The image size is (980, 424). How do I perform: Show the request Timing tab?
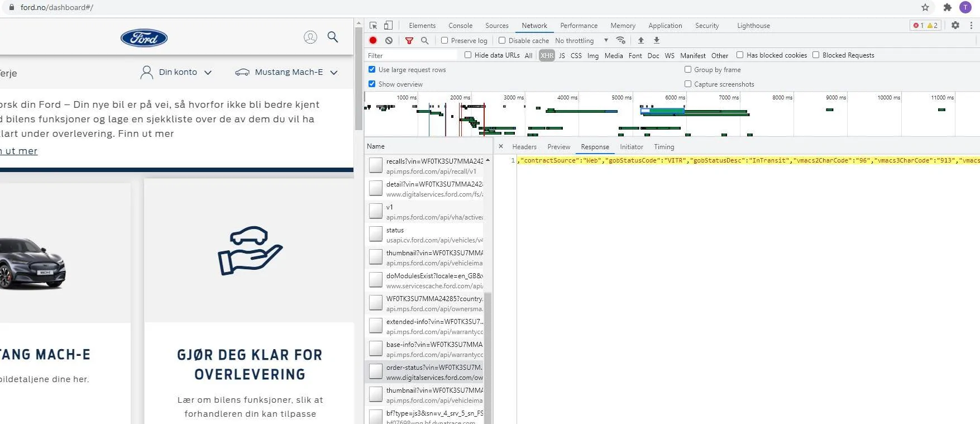click(664, 146)
